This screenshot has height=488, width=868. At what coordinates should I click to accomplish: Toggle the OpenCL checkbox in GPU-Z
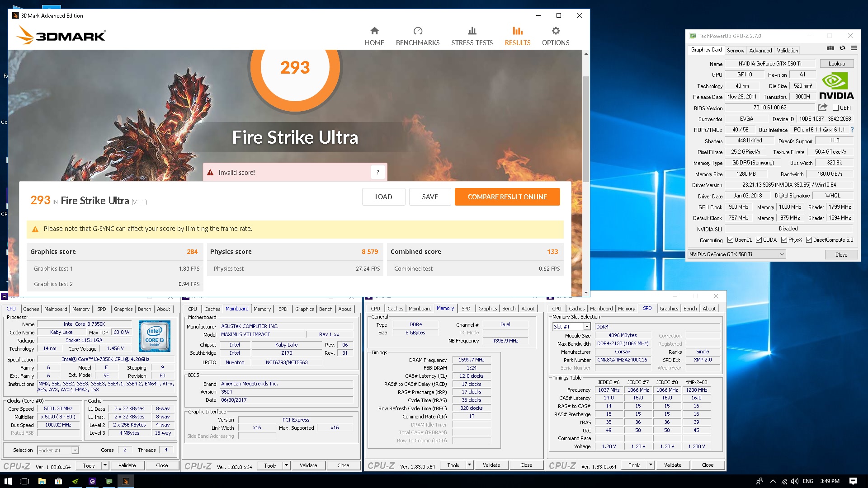tap(730, 240)
